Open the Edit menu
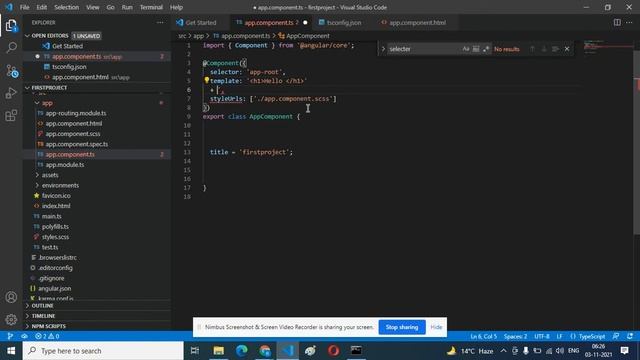The height and width of the screenshot is (360, 640). point(42,7)
